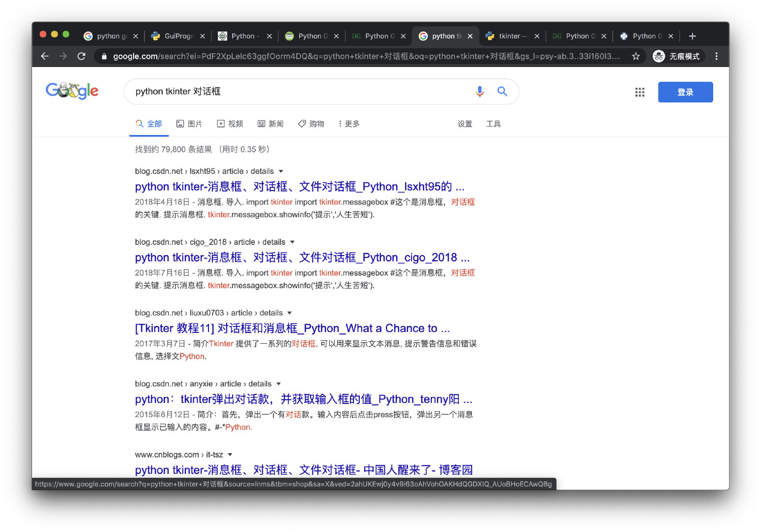The image size is (761, 532).
Task: Expand the 更多 (More) search menu
Action: 349,124
